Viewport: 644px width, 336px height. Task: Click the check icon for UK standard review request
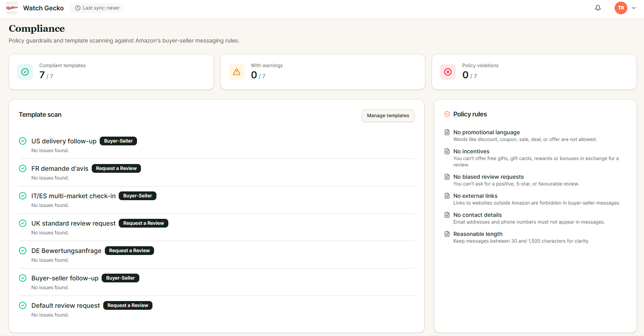pyautogui.click(x=23, y=223)
